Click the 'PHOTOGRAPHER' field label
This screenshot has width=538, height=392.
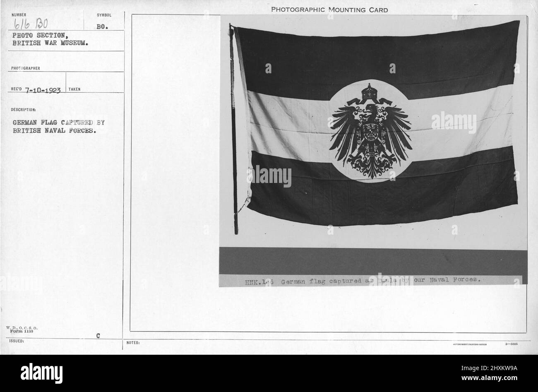coord(26,68)
